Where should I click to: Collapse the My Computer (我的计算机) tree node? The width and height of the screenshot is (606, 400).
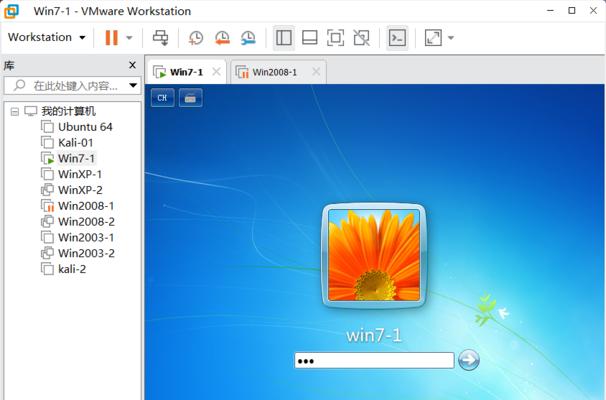(x=15, y=112)
